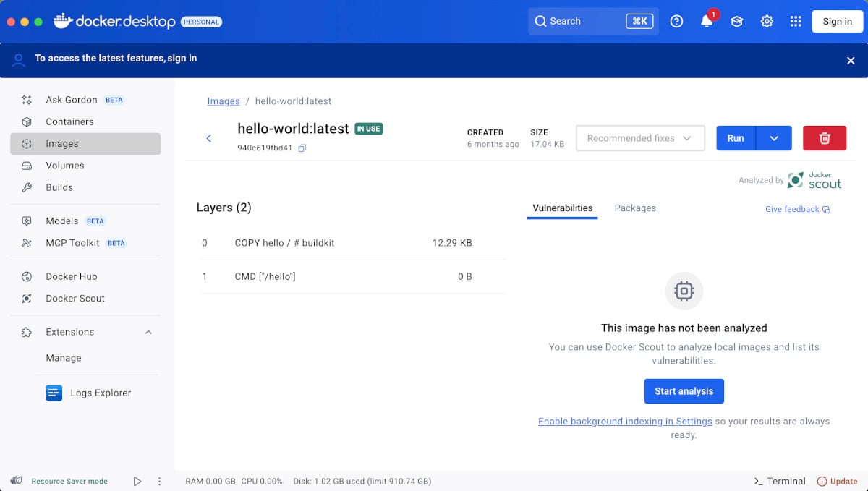Screen dimensions: 868x491
Task: Open the Logs Explorer extension icon
Action: coord(54,393)
